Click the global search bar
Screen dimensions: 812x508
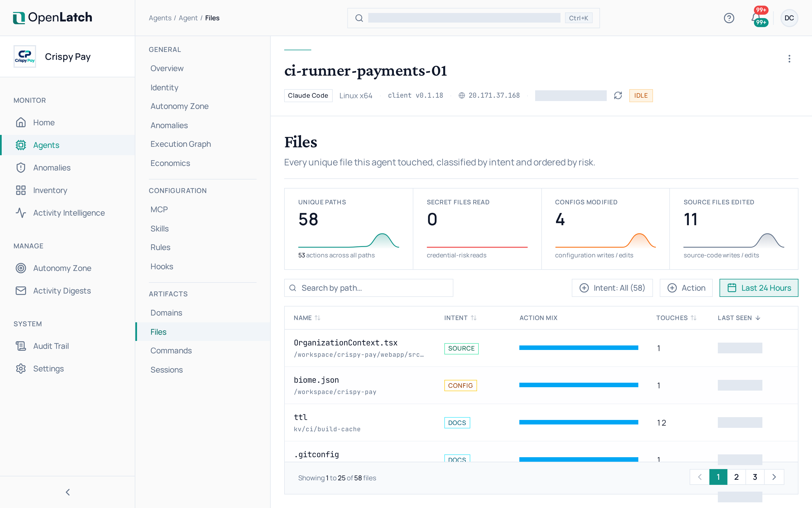point(473,18)
